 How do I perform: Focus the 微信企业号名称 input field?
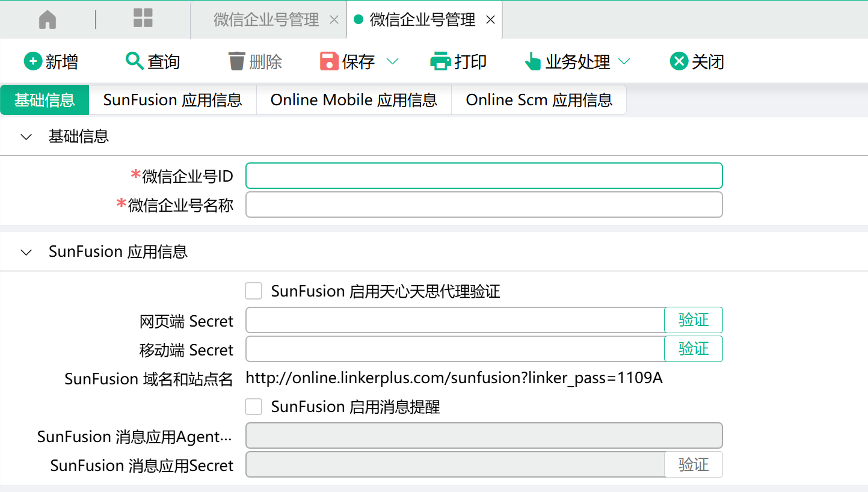[484, 204]
